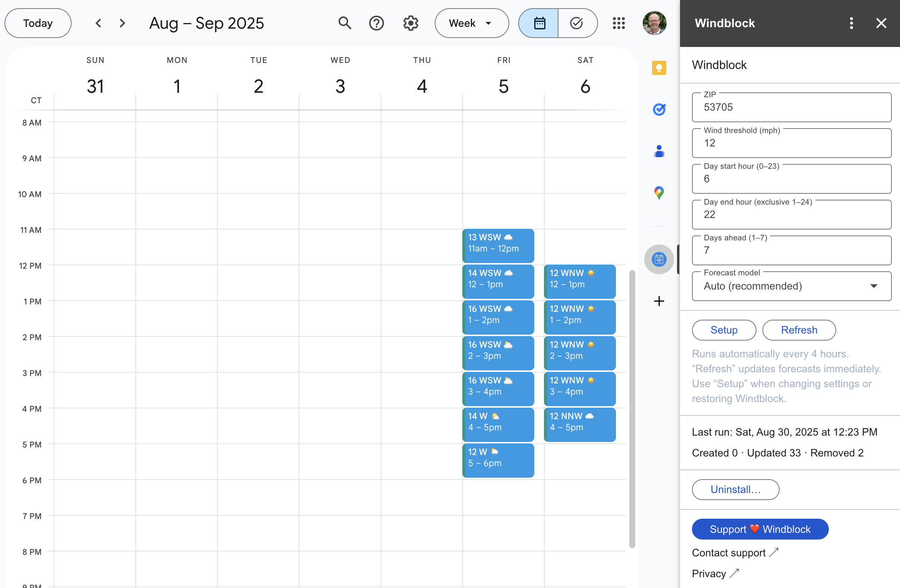Screen dimensions: 900x588
Task: Open Google Maps side panel
Action: (x=659, y=193)
